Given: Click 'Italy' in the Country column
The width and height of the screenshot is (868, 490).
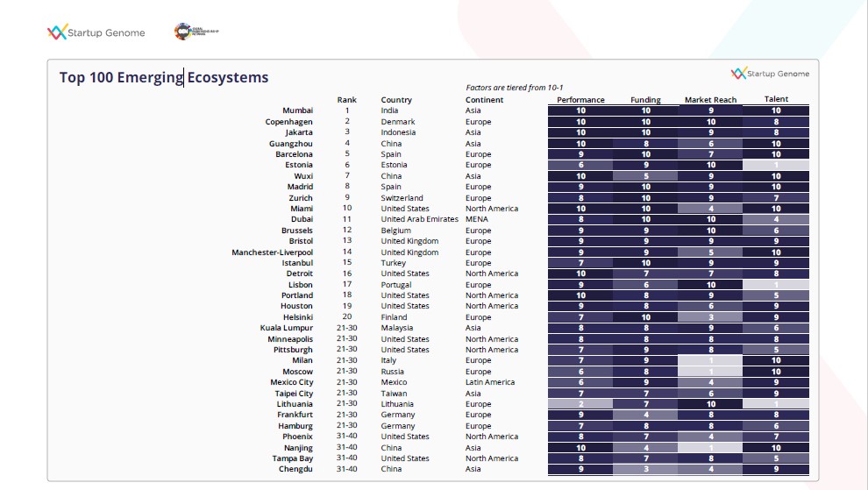Looking at the screenshot, I should 388,360.
